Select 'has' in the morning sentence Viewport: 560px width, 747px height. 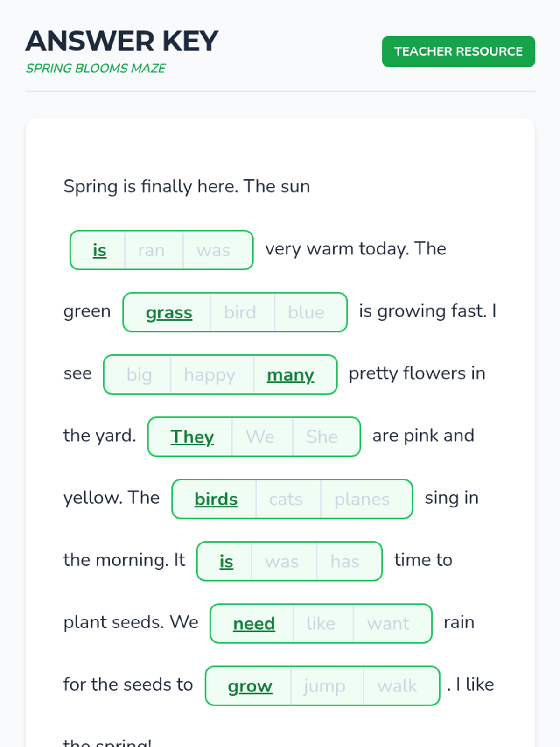point(345,561)
